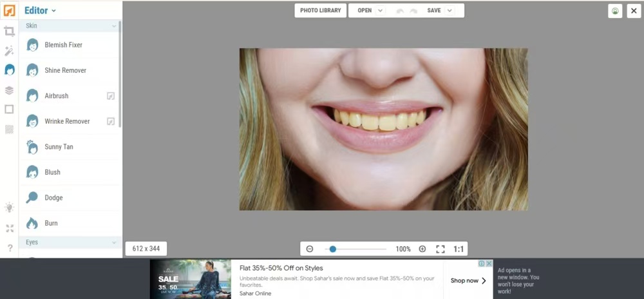644x299 pixels.
Task: Open the Layers panel icon
Action: pos(9,90)
